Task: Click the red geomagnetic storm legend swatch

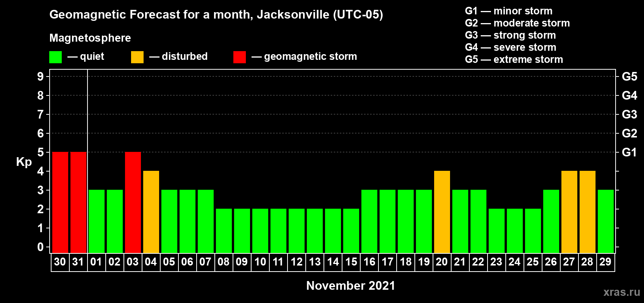Action: [239, 57]
